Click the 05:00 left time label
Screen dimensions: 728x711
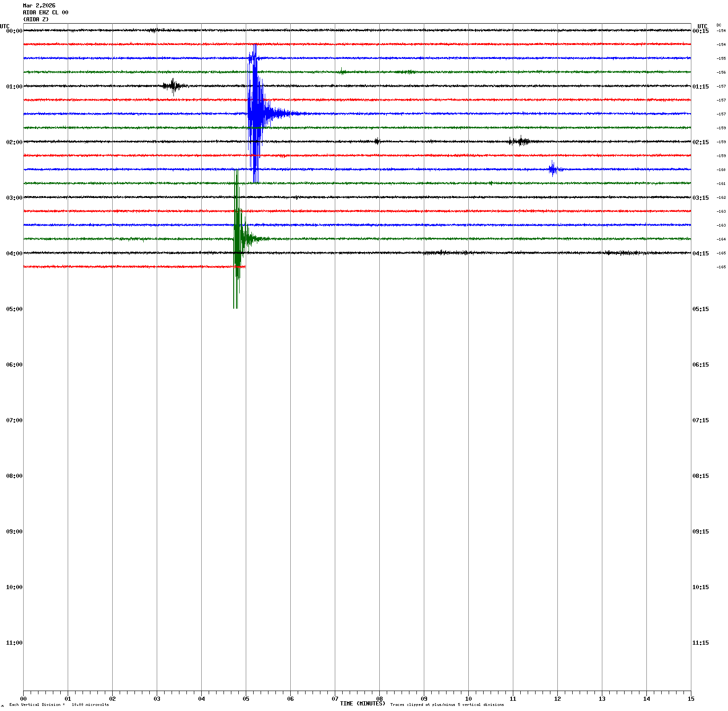point(14,309)
